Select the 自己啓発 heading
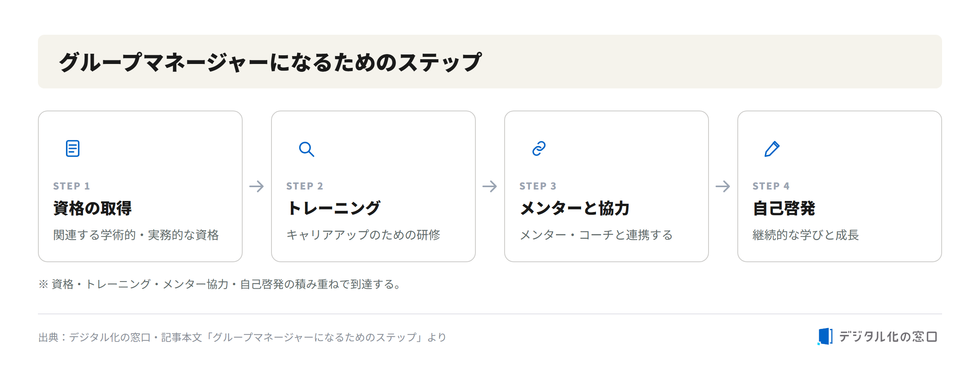 (x=784, y=208)
